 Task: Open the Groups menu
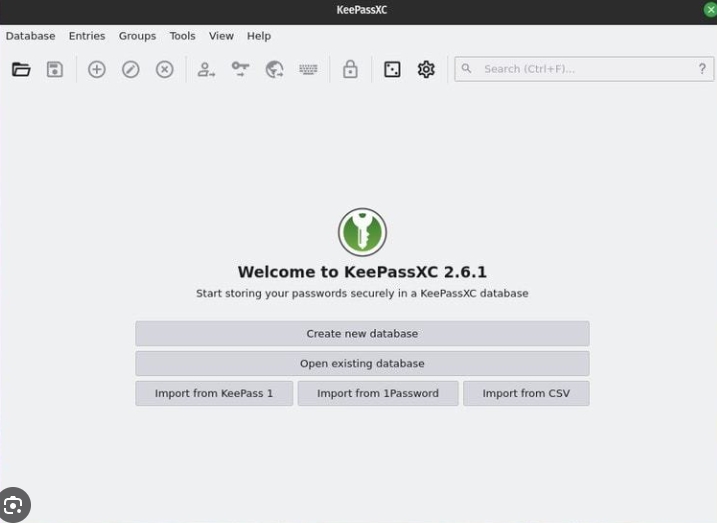click(137, 36)
